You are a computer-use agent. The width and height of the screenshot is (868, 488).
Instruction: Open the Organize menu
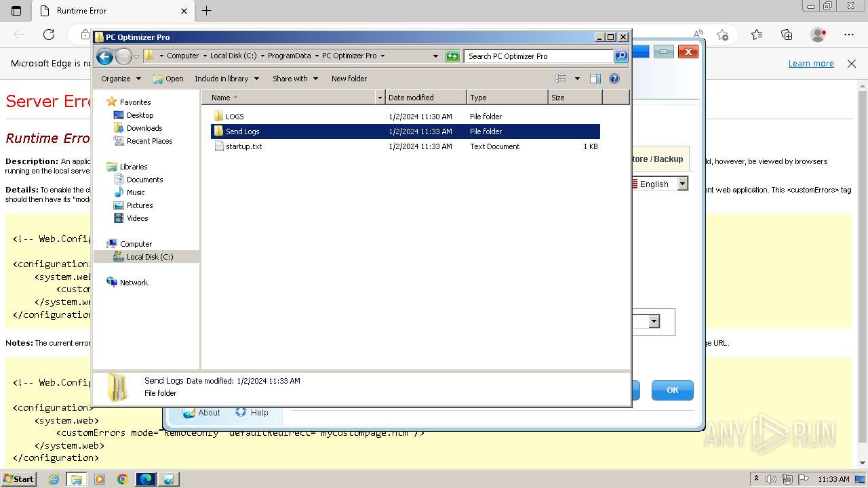pyautogui.click(x=121, y=79)
